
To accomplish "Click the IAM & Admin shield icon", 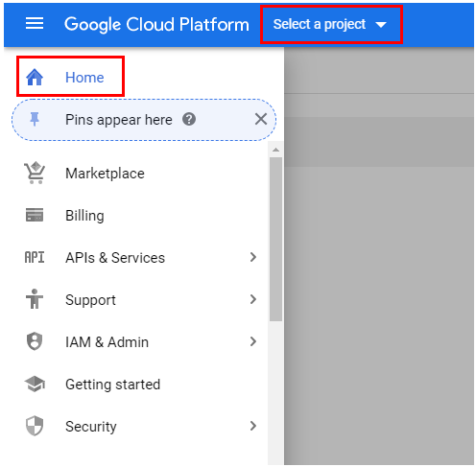I will (x=35, y=341).
